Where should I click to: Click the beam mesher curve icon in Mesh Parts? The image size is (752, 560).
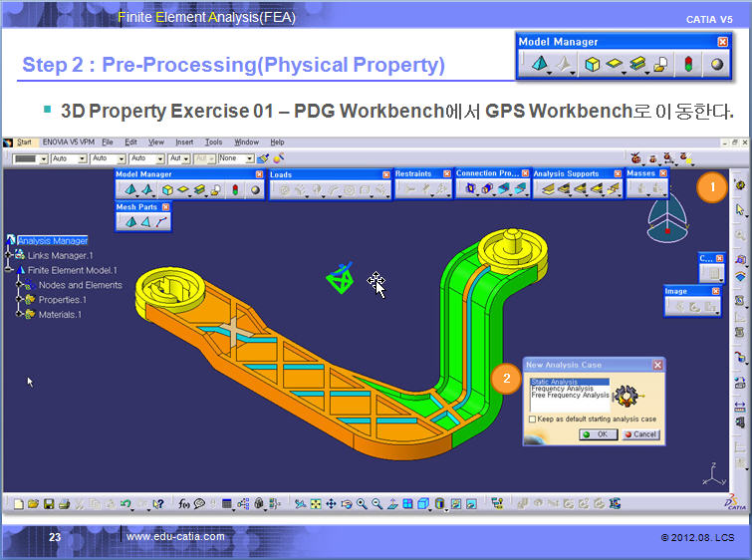(x=161, y=221)
